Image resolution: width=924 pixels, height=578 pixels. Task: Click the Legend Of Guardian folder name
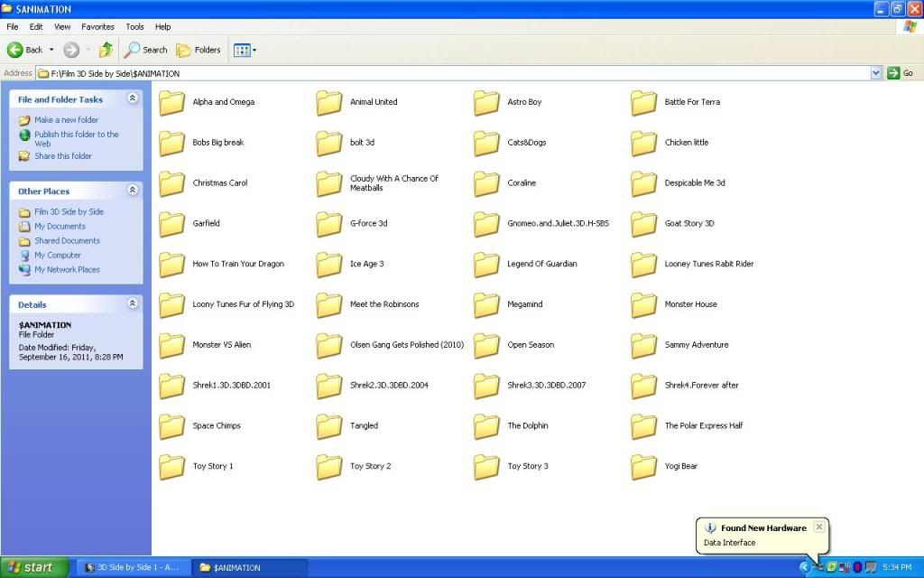click(x=542, y=264)
